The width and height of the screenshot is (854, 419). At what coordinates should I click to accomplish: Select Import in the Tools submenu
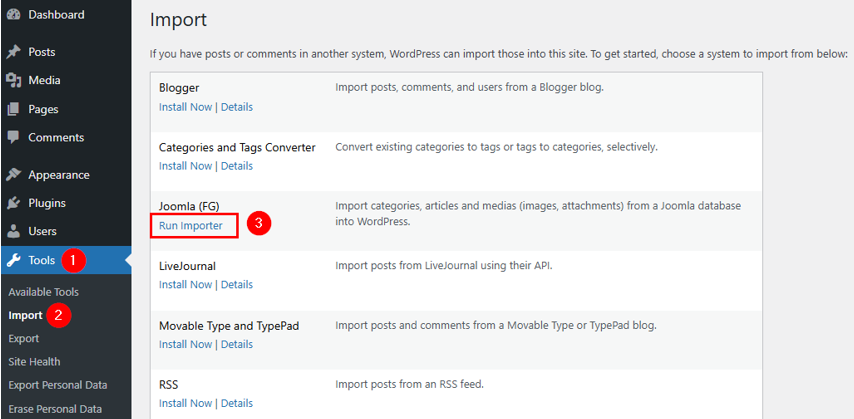point(25,315)
